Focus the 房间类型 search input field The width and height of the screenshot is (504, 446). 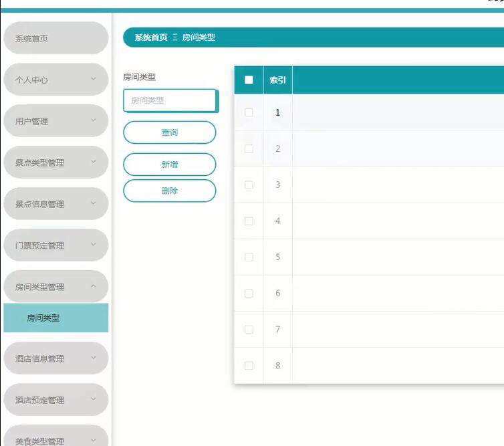click(170, 100)
